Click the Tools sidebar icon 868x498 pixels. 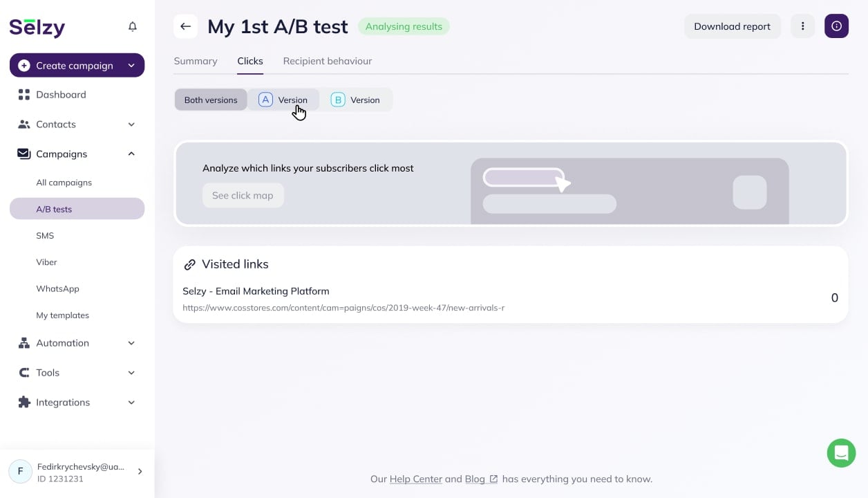tap(24, 373)
